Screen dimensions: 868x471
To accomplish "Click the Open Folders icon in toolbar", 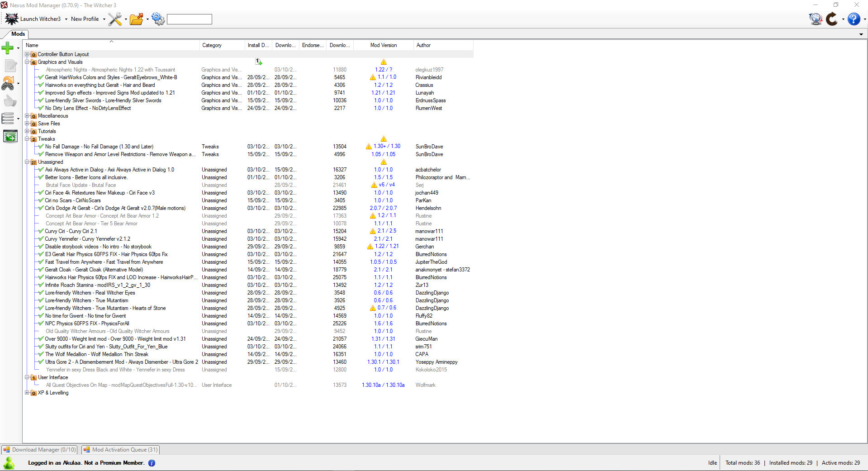I will click(x=137, y=19).
